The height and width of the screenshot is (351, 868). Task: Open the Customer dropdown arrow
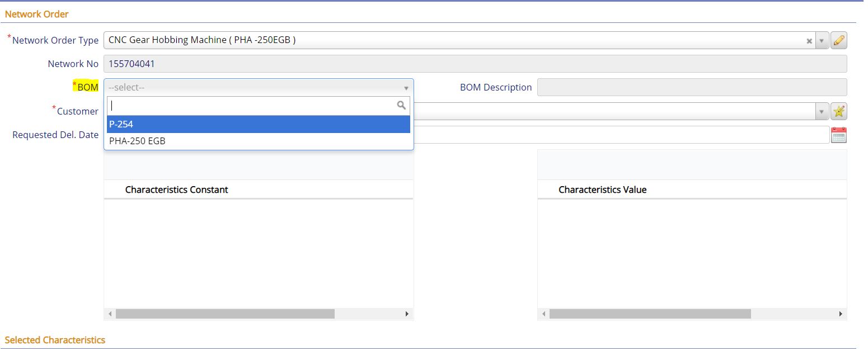(822, 112)
